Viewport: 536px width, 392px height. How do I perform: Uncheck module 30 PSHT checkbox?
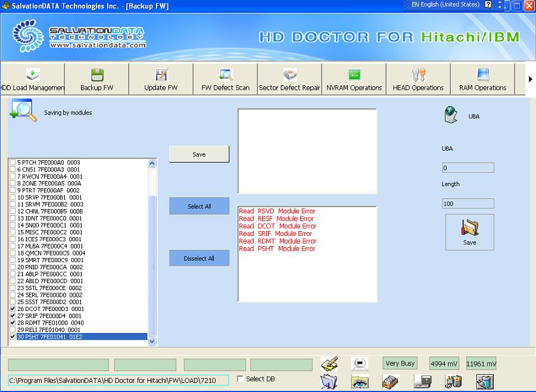[x=13, y=337]
